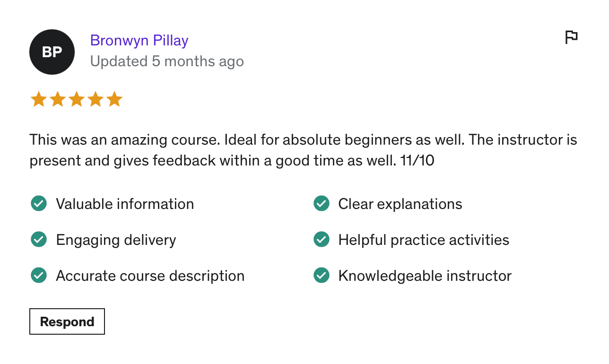Click the 'Clear explanations' label
The image size is (609, 364).
[400, 204]
